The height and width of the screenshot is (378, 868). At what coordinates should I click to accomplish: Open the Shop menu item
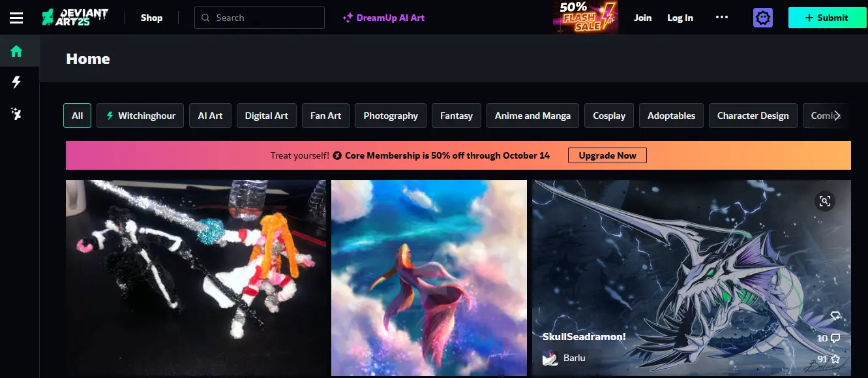point(151,18)
